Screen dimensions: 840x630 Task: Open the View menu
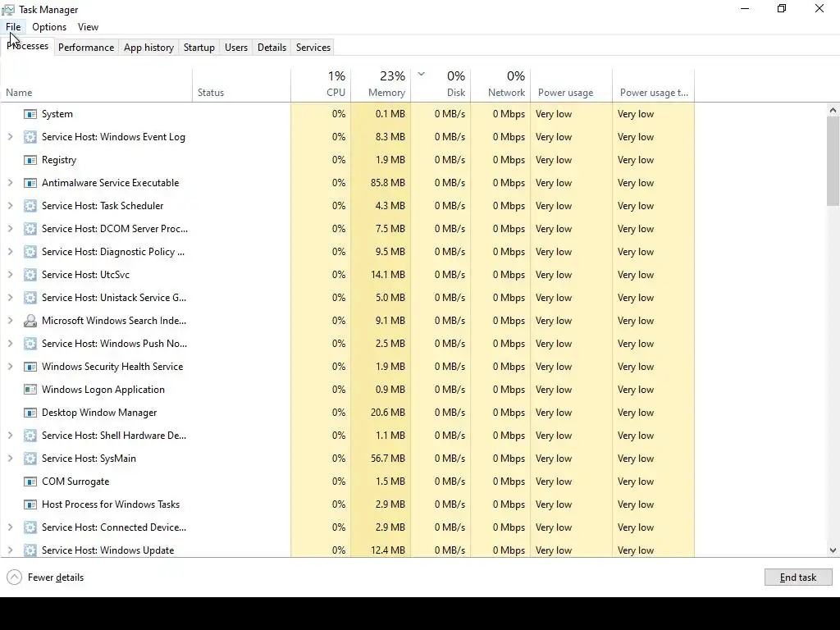pos(88,27)
